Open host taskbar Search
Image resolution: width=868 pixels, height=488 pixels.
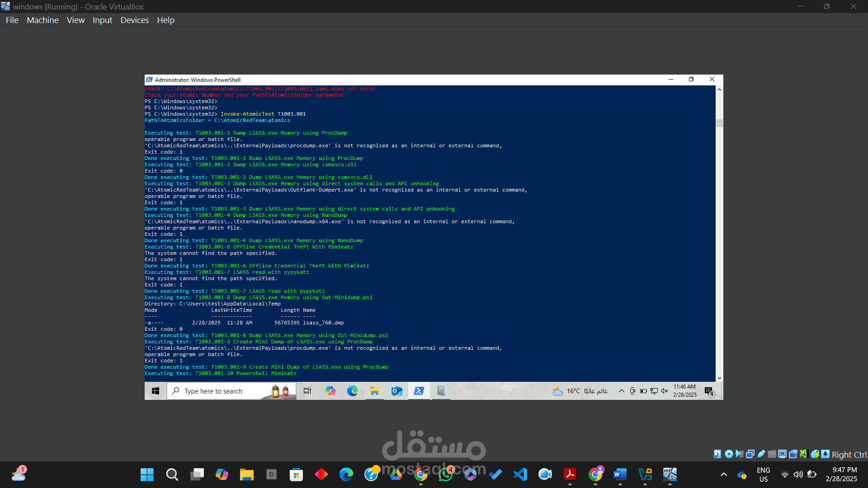pyautogui.click(x=172, y=474)
